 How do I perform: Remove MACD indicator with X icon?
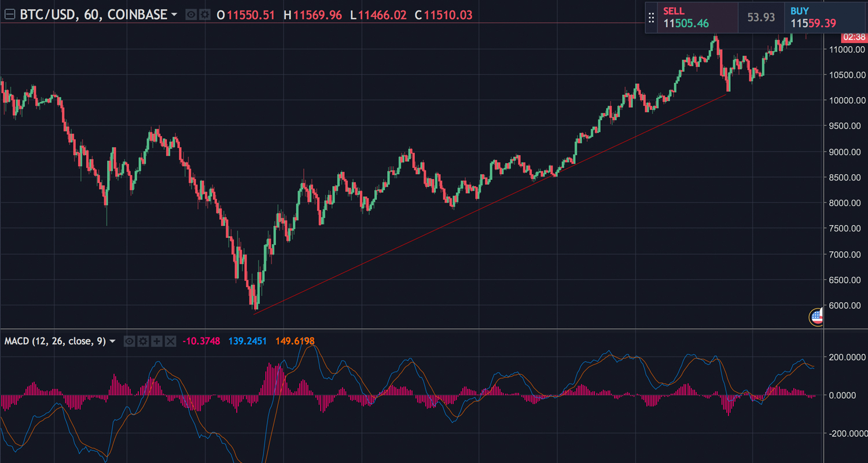point(170,341)
